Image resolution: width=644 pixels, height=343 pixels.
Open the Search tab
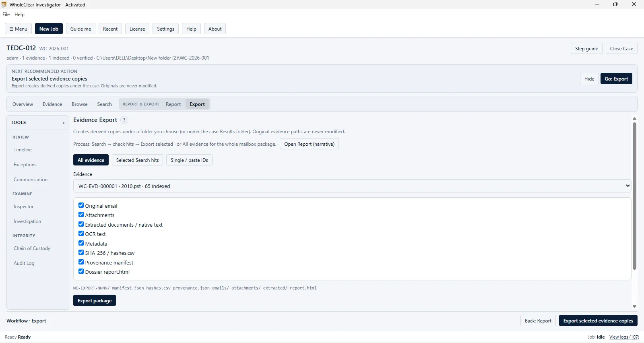(x=104, y=104)
